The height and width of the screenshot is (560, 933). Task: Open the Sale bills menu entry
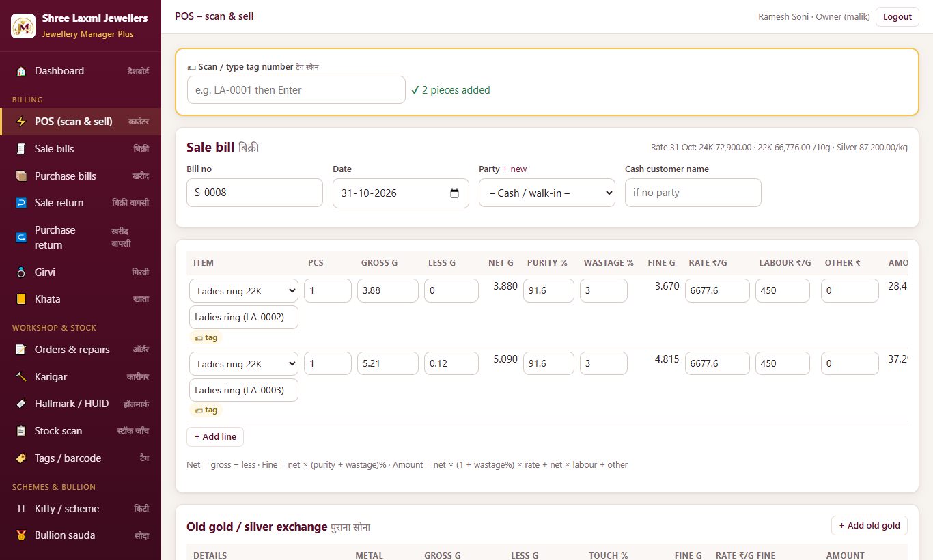coord(81,149)
